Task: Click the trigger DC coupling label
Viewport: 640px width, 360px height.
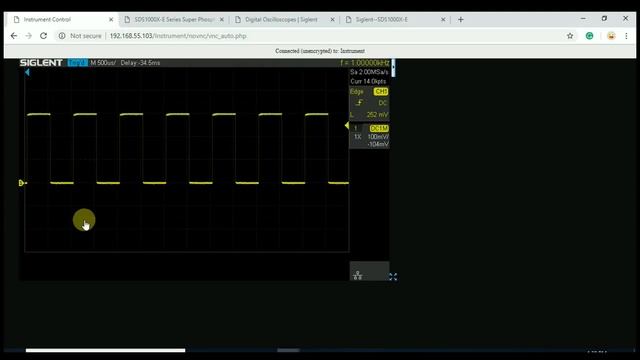Action: click(x=382, y=103)
